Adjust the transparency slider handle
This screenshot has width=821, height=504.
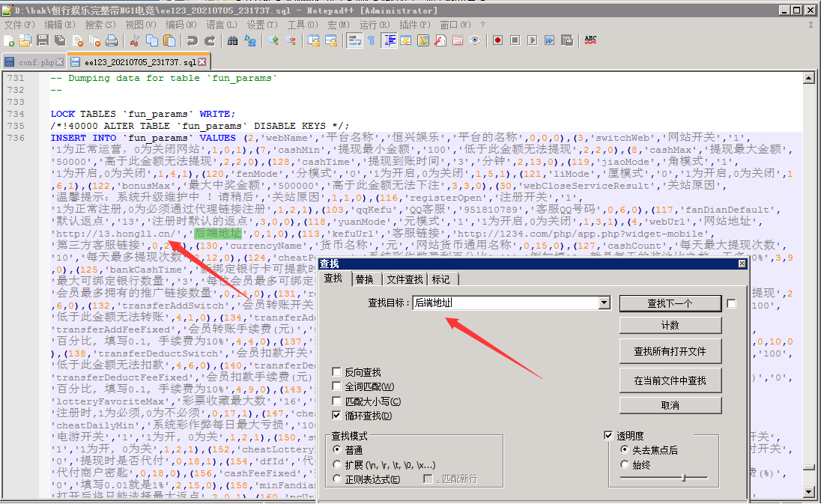click(x=683, y=477)
